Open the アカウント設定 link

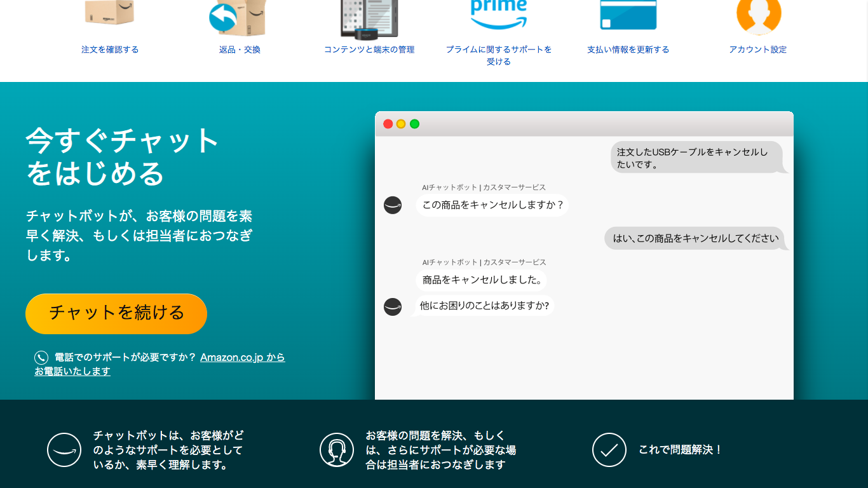(757, 50)
